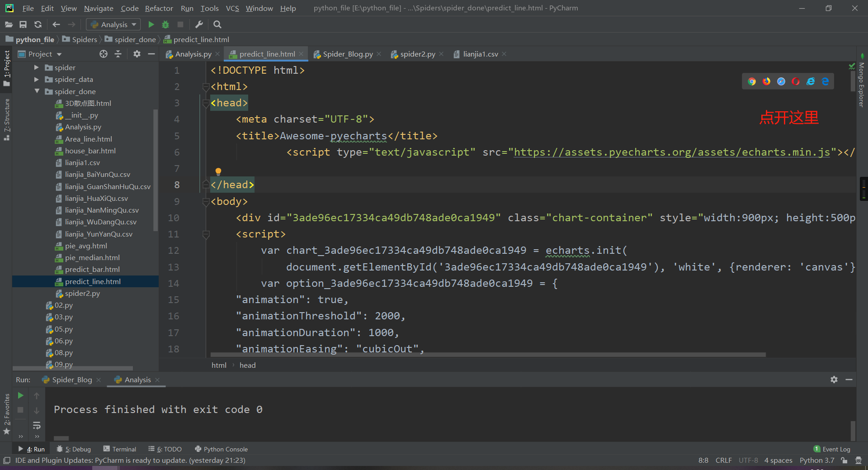Switch to the lianjia1.csv editor tab
The image size is (868, 470).
point(481,54)
